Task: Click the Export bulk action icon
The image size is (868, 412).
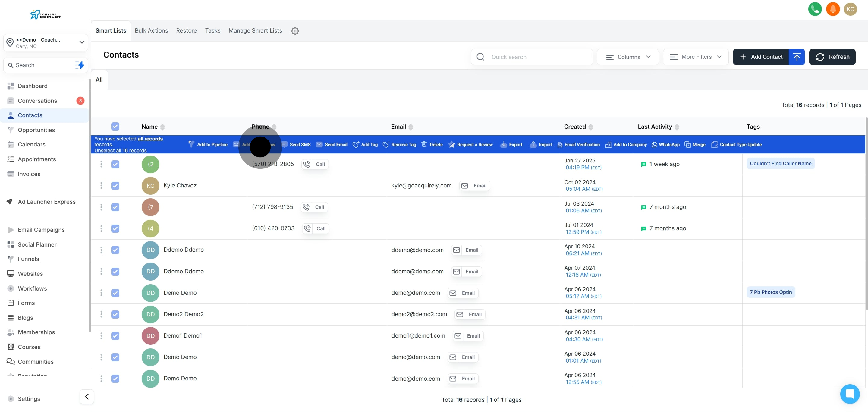Action: pos(503,145)
